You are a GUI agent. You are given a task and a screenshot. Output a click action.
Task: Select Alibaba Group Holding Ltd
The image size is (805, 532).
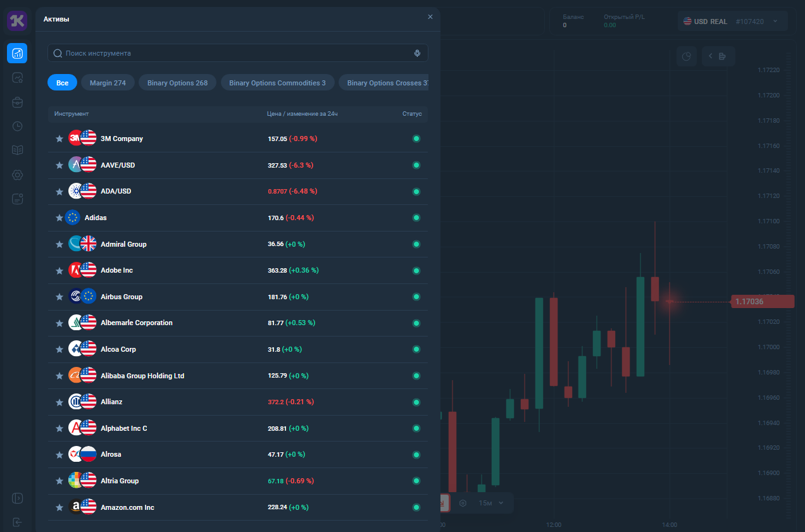(238, 376)
